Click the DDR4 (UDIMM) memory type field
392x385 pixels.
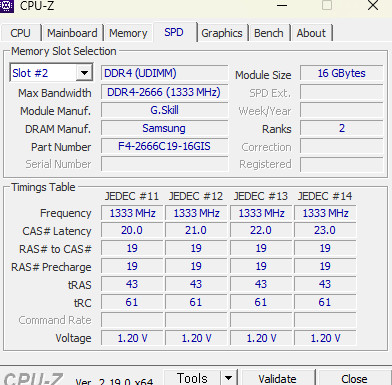(164, 73)
